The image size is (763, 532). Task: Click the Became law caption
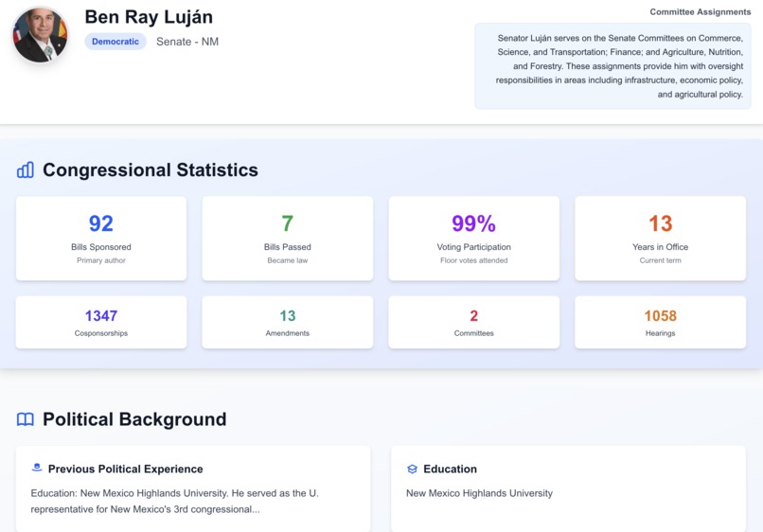click(288, 260)
